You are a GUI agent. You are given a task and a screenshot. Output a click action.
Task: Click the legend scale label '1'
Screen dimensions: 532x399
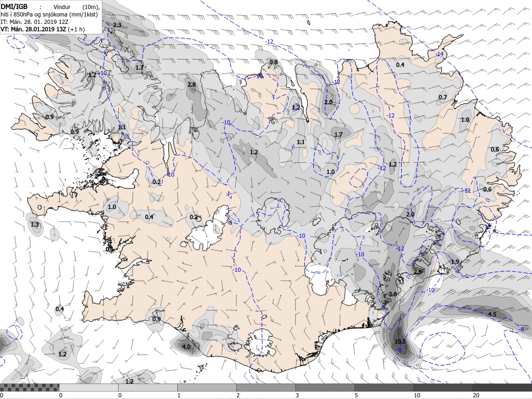179,395
